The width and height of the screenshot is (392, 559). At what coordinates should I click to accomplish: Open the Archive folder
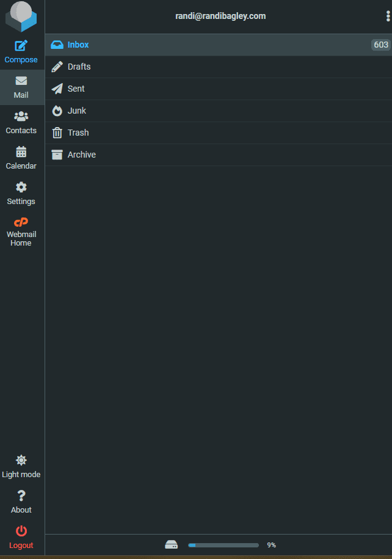(81, 155)
